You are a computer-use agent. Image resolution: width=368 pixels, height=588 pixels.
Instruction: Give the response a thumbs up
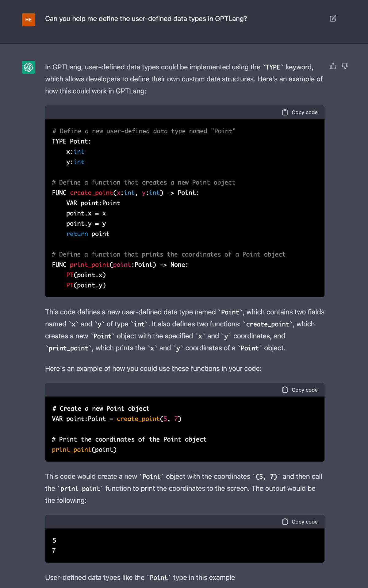click(x=333, y=66)
